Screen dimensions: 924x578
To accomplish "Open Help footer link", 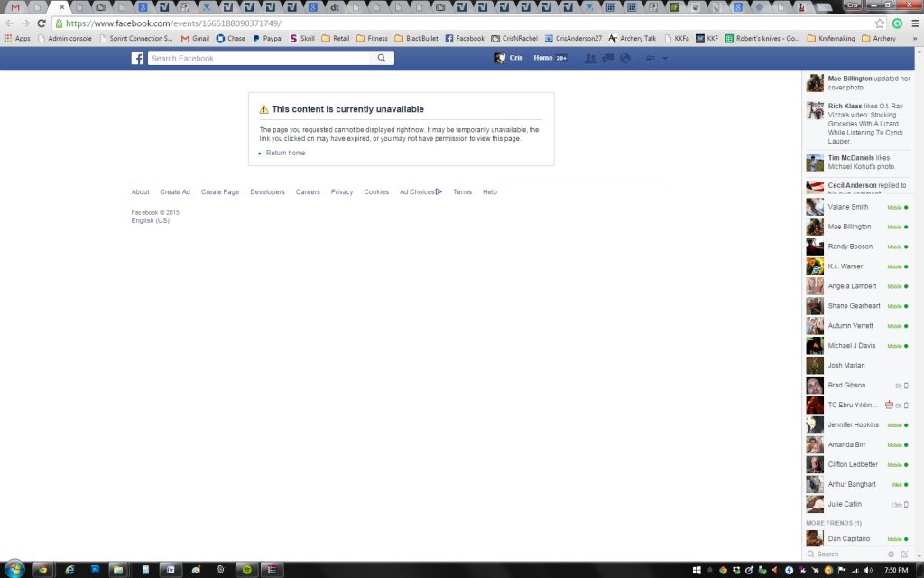I will click(x=490, y=191).
